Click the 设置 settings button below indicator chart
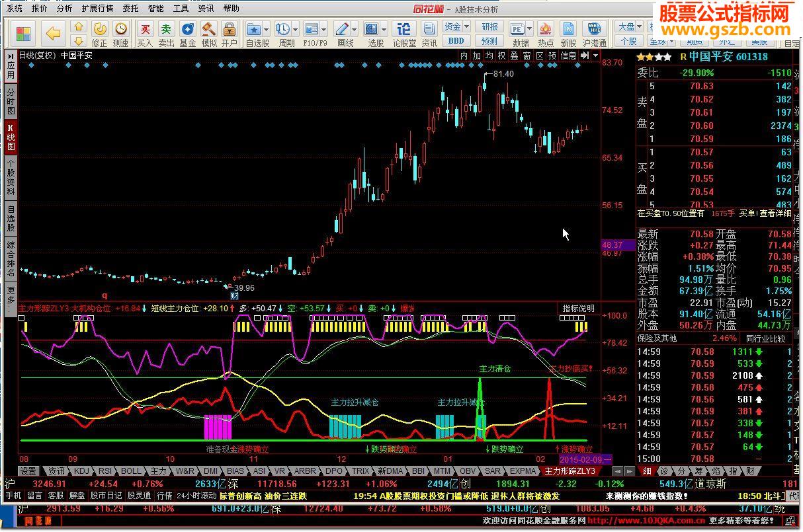Screen dimensions: 803x532 coord(28,471)
